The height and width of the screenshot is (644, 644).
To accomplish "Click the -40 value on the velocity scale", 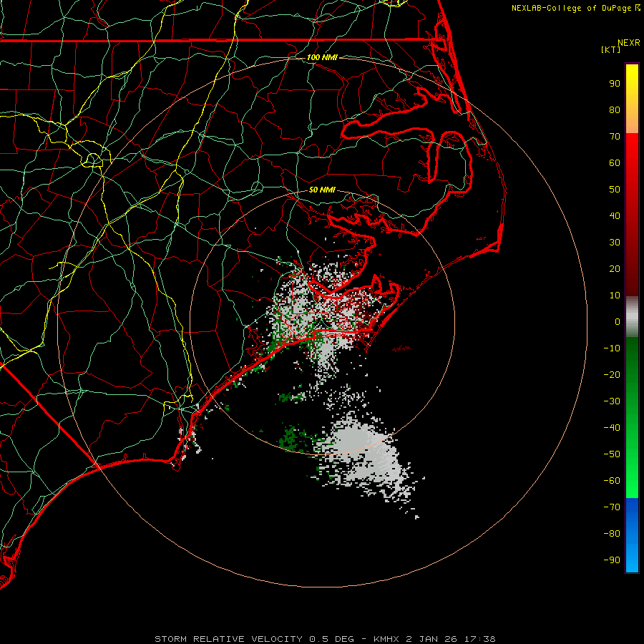I will point(612,428).
